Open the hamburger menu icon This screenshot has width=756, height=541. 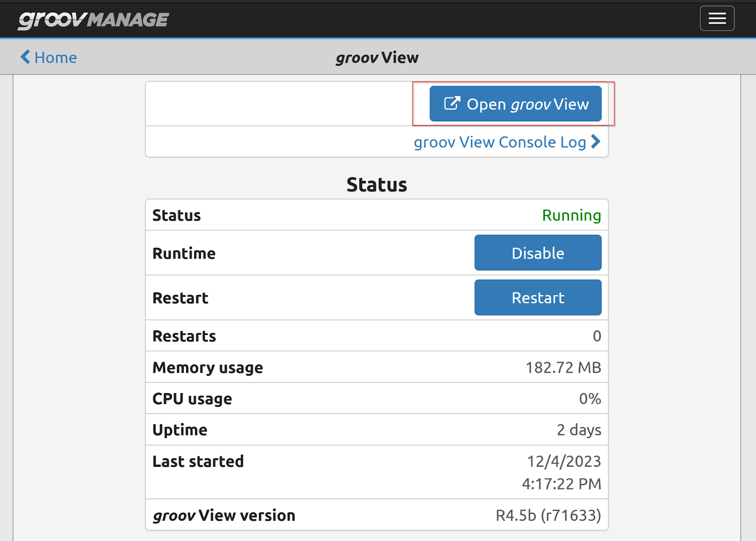[x=717, y=18]
